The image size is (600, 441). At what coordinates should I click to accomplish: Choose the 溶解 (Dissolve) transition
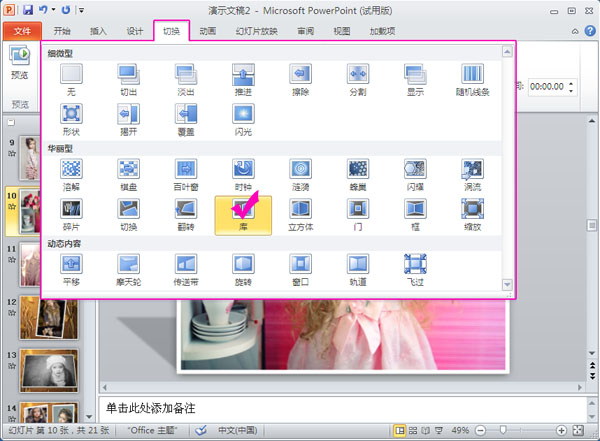click(71, 175)
